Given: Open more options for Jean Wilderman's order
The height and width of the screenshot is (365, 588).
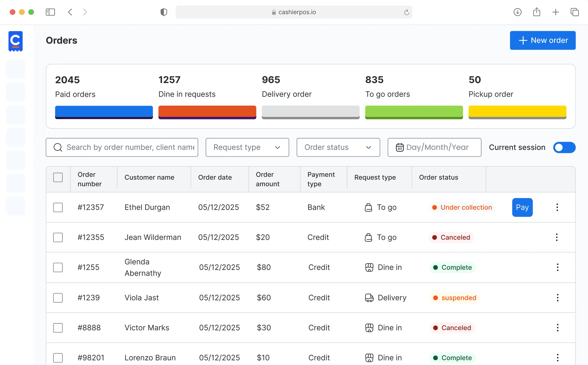Looking at the screenshot, I should point(557,237).
